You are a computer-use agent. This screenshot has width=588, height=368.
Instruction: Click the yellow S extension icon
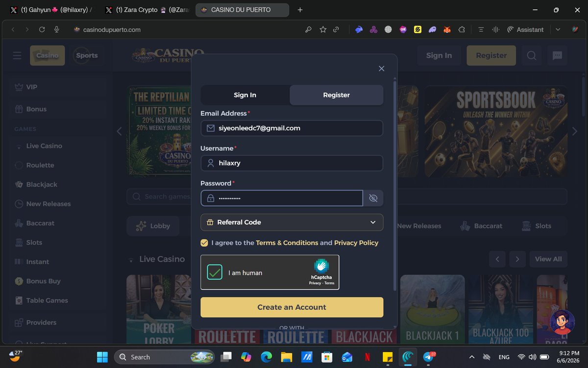click(417, 29)
